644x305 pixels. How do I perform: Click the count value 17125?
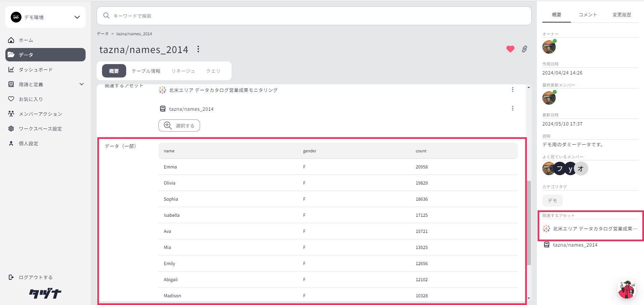click(422, 215)
